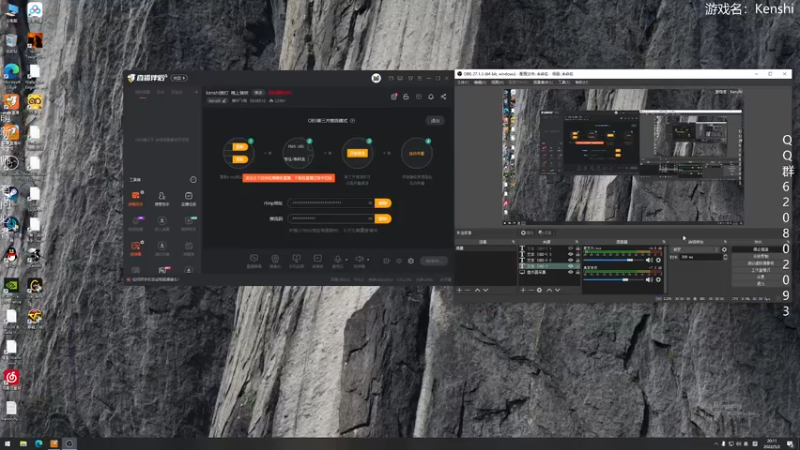Open the Help menu in OBS
The width and height of the screenshot is (800, 450).
(x=582, y=82)
